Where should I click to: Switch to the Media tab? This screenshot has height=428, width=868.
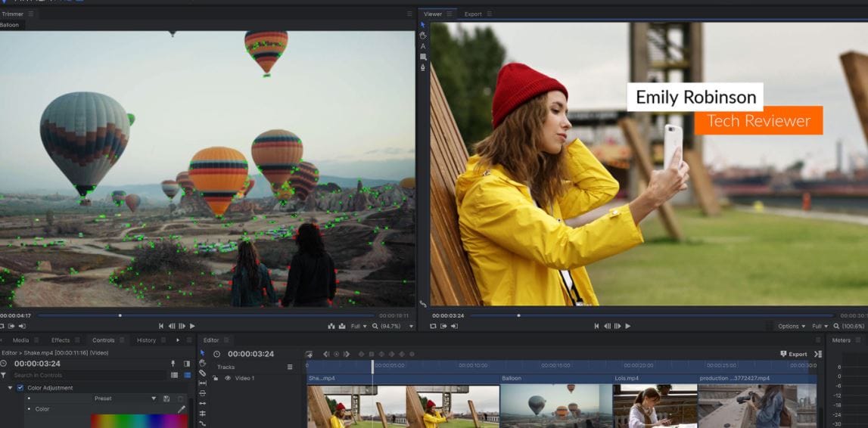click(x=20, y=340)
